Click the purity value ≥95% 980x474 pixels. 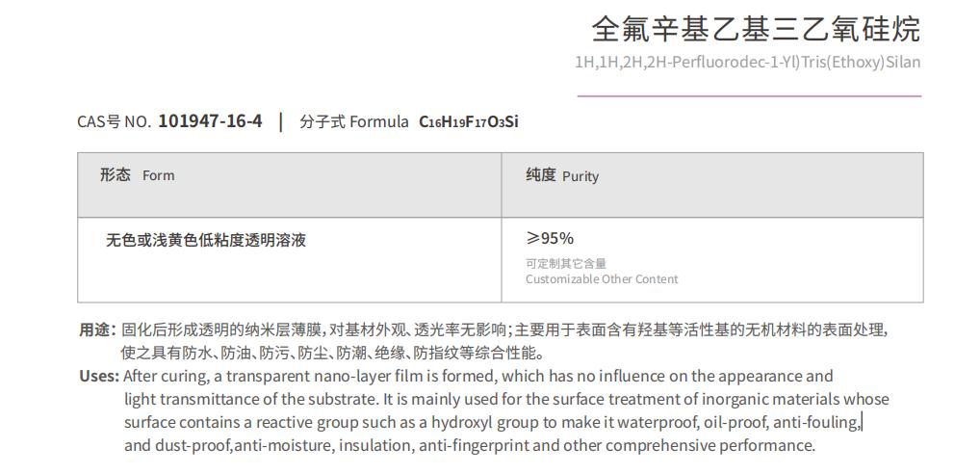tap(550, 238)
